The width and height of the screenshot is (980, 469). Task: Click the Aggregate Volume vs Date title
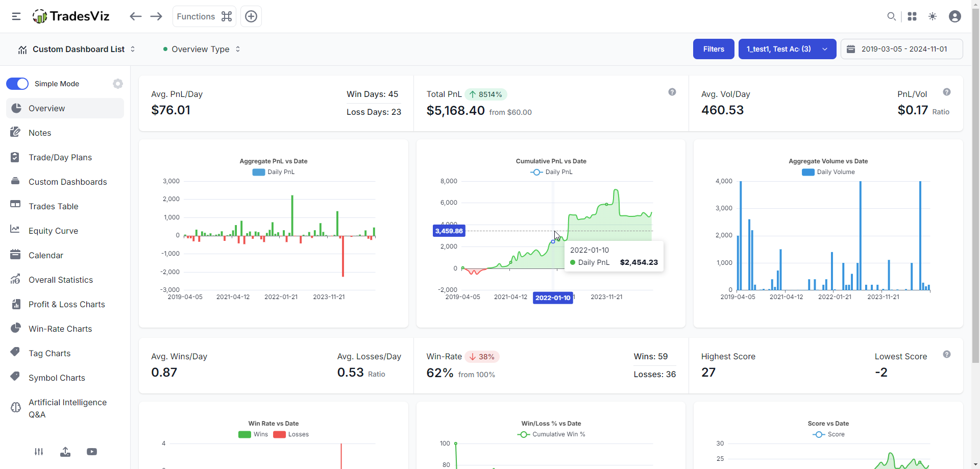(x=828, y=161)
